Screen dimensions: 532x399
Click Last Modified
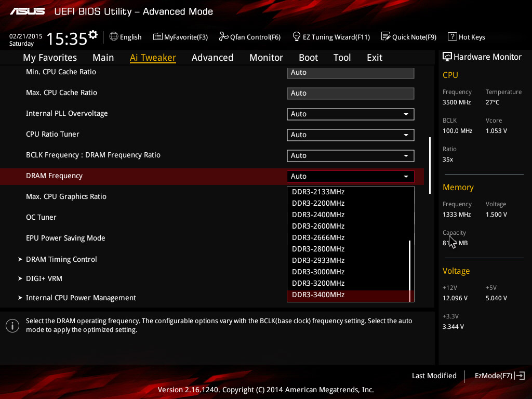434,376
